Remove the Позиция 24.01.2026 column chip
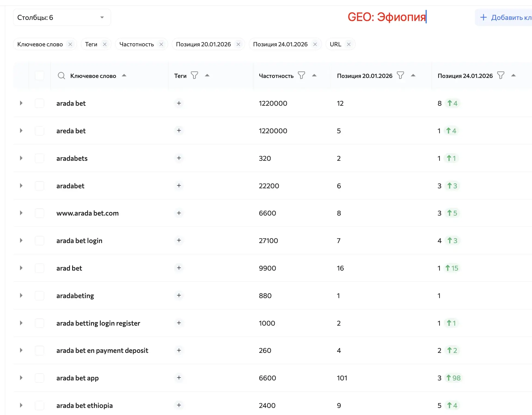532x415 pixels. click(315, 44)
